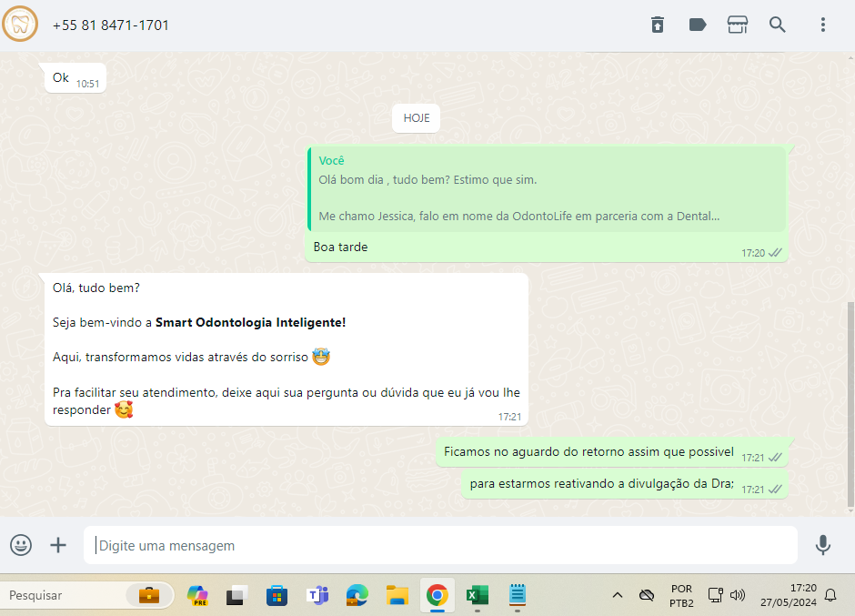Open the clock showing 27/05/2024

[789, 595]
